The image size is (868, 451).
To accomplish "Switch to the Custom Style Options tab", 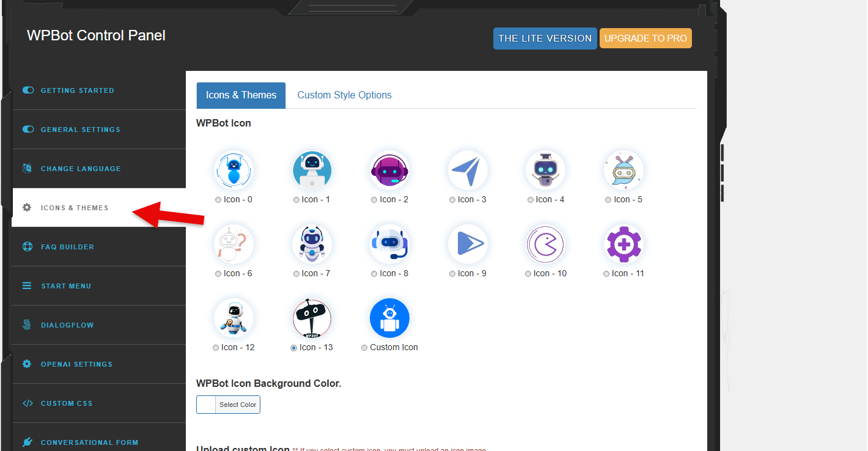I will coord(345,95).
